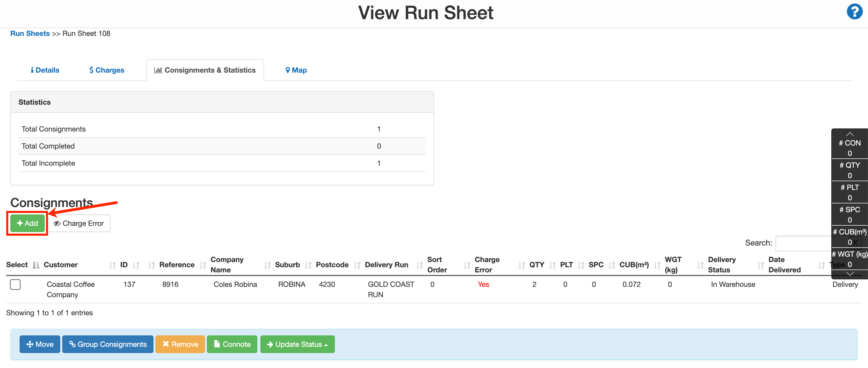Click the eye-slash icon beside Charge Error
This screenshot has width=868, height=368.
coord(58,223)
